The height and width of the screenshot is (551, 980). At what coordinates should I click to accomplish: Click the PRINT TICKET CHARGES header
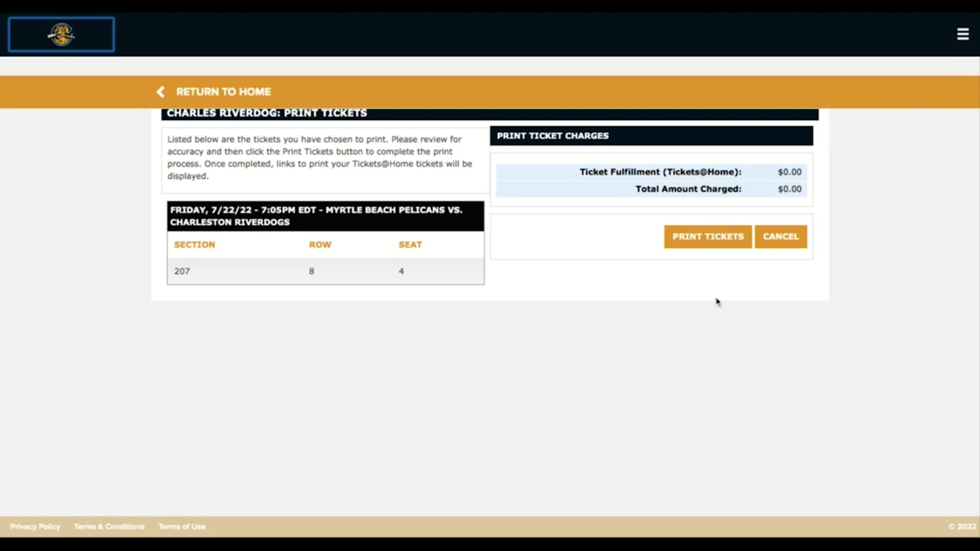651,136
